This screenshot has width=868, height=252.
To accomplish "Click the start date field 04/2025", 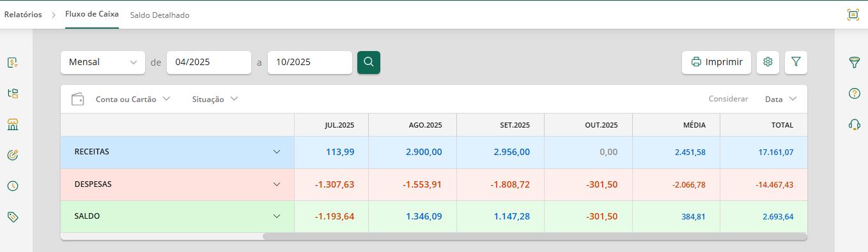I will (209, 62).
